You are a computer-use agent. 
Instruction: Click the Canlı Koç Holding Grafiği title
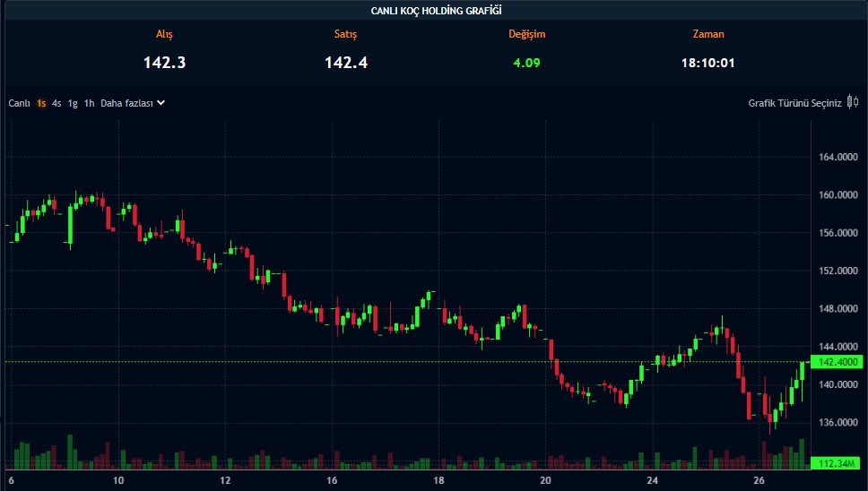[436, 11]
